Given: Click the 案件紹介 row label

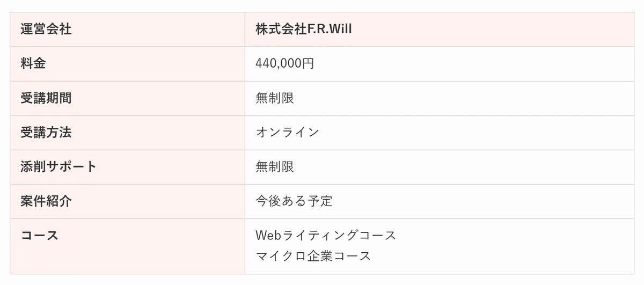Looking at the screenshot, I should (x=46, y=201).
